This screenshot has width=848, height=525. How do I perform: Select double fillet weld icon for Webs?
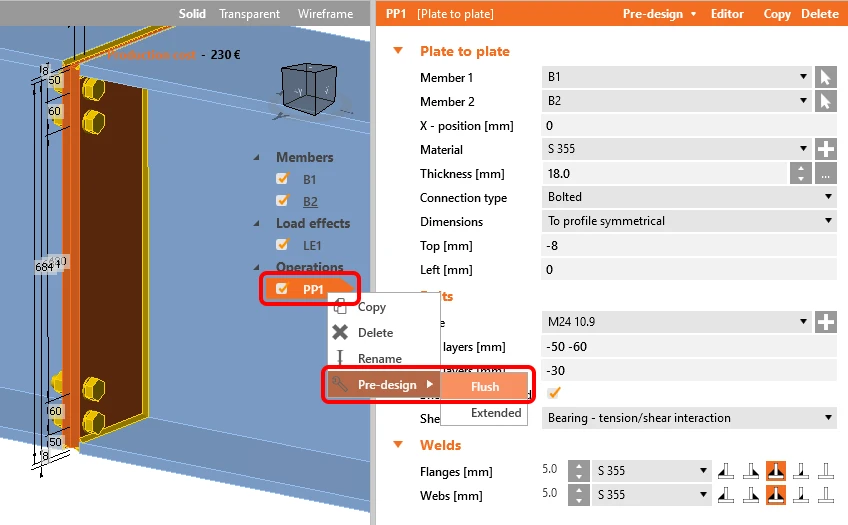tap(776, 495)
